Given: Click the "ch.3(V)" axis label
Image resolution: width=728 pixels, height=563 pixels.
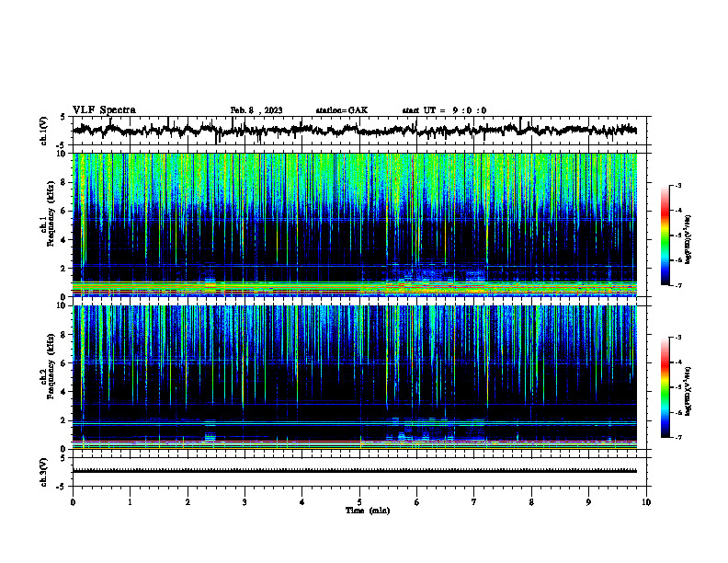Looking at the screenshot, I should pos(43,472).
